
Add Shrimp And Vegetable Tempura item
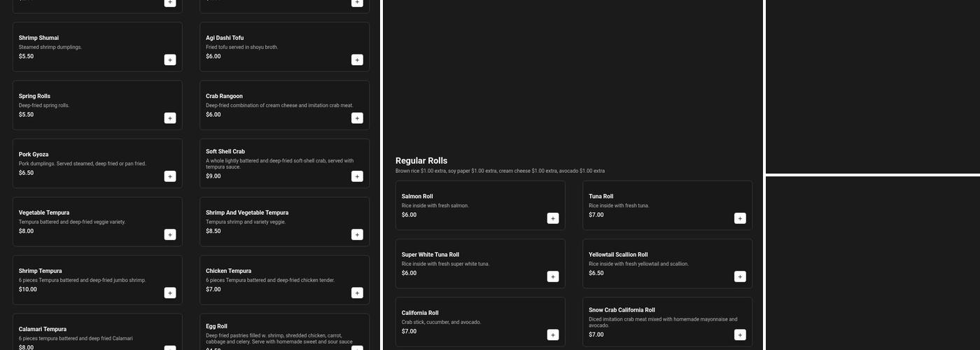[357, 234]
